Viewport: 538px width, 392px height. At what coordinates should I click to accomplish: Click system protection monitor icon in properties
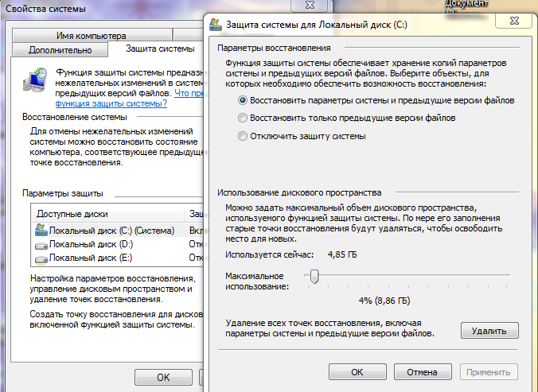(x=36, y=80)
